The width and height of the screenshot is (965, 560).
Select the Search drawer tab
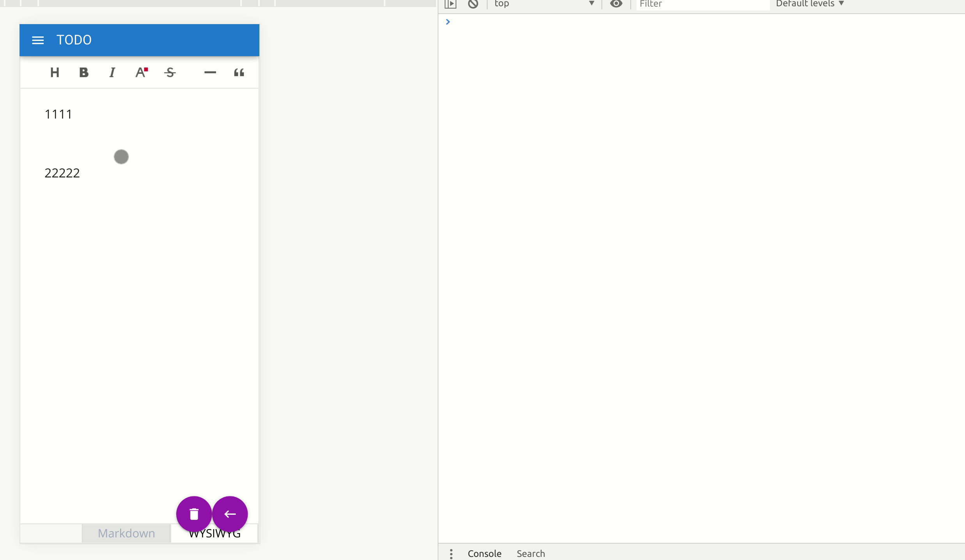pos(530,553)
